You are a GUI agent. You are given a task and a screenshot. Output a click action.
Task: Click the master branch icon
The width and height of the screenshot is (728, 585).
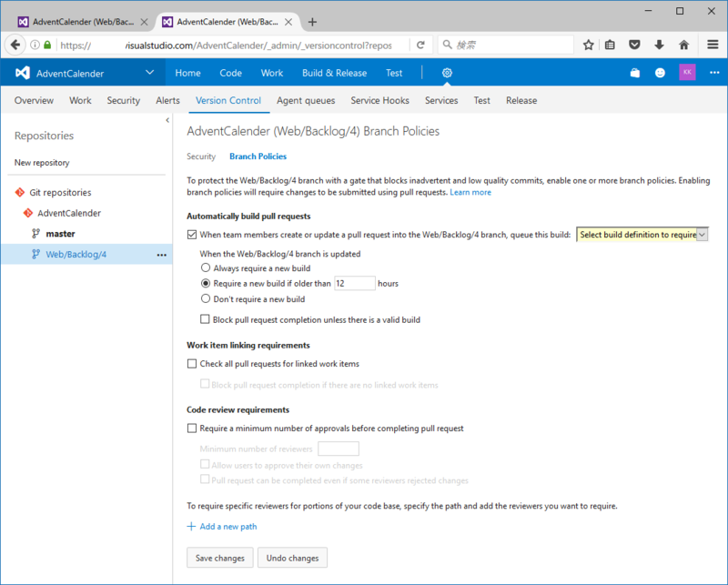pos(35,234)
